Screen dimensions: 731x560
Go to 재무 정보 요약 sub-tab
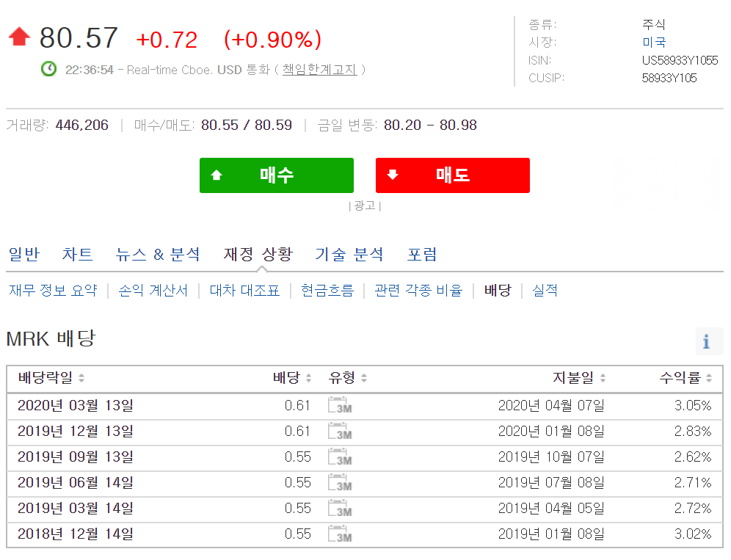tap(53, 291)
